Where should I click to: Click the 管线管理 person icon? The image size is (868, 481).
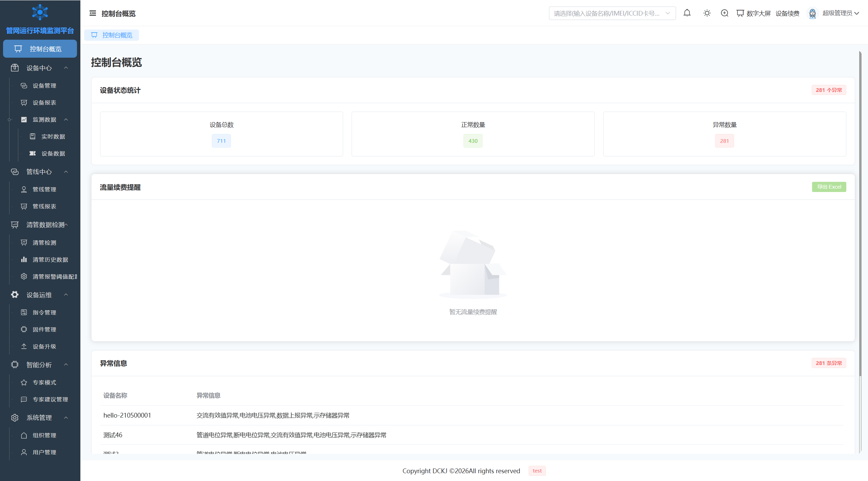(24, 189)
